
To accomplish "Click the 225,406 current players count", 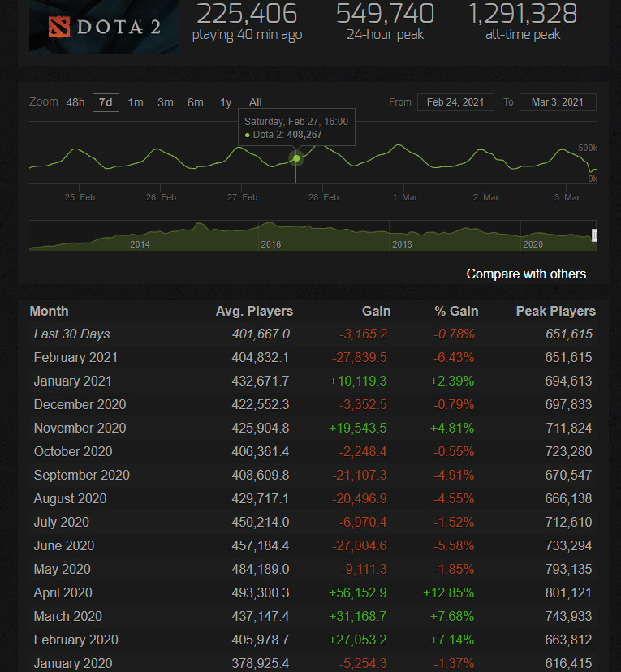I will point(247,14).
